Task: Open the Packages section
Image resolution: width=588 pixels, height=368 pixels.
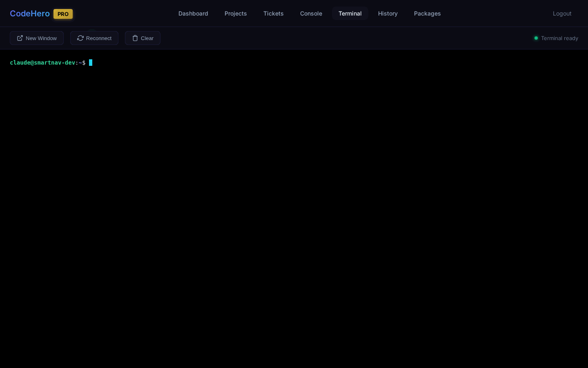Action: point(428,13)
